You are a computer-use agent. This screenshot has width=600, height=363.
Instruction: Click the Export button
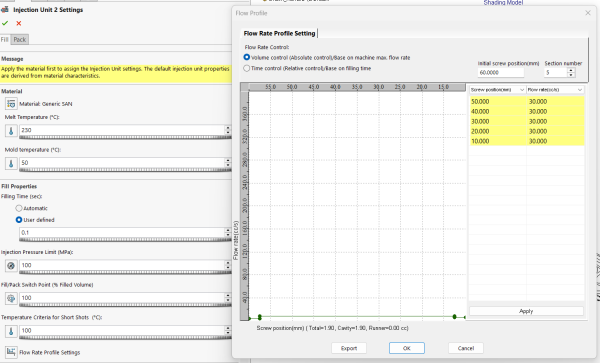click(x=349, y=348)
